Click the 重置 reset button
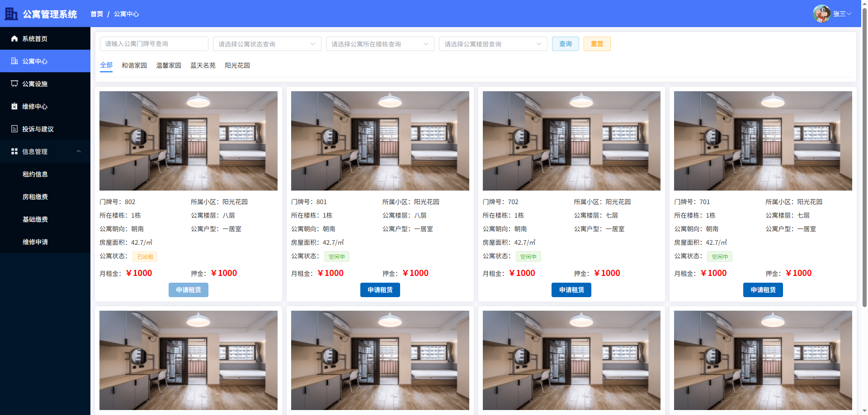This screenshot has height=415, width=868. (x=597, y=44)
